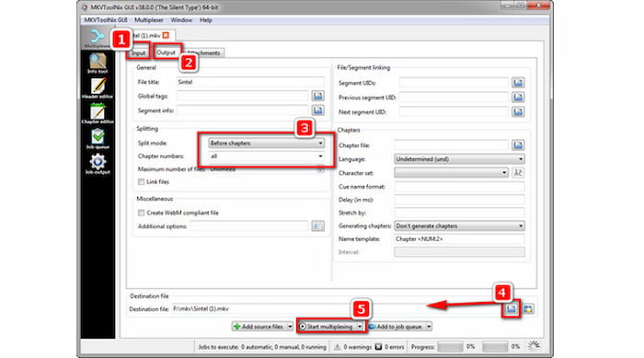Open the Split mode dropdown
This screenshot has height=358, width=644.
(266, 143)
